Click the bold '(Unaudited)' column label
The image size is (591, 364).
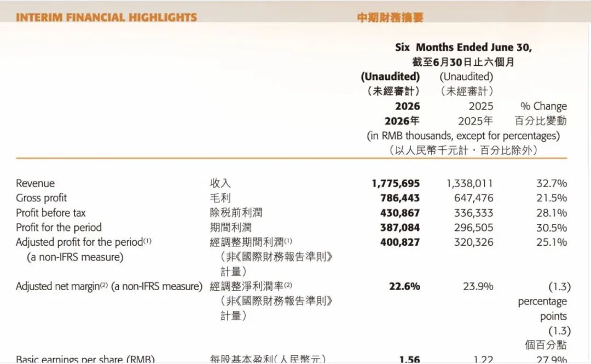click(390, 77)
